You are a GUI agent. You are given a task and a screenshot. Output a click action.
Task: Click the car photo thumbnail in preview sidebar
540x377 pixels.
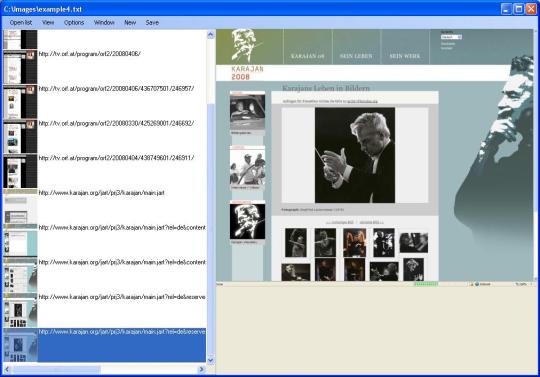click(x=247, y=112)
